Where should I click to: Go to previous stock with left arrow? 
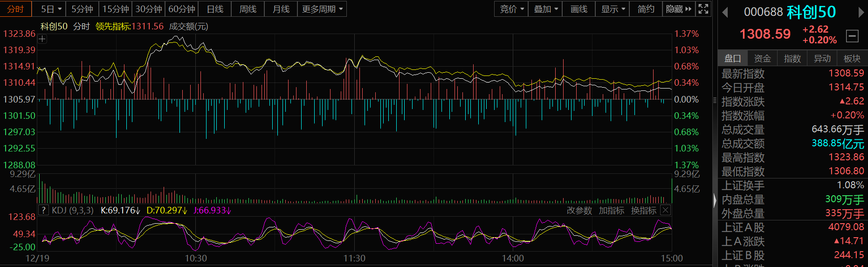pos(725,12)
